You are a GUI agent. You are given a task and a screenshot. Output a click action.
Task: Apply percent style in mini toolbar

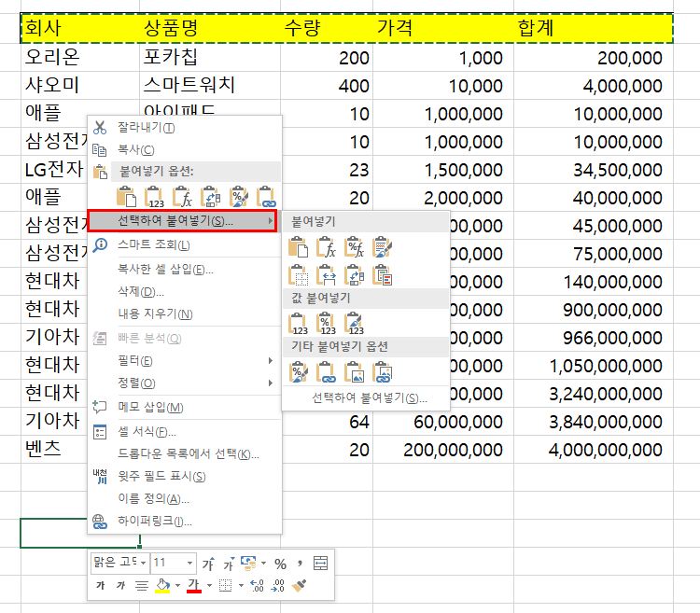tap(280, 564)
